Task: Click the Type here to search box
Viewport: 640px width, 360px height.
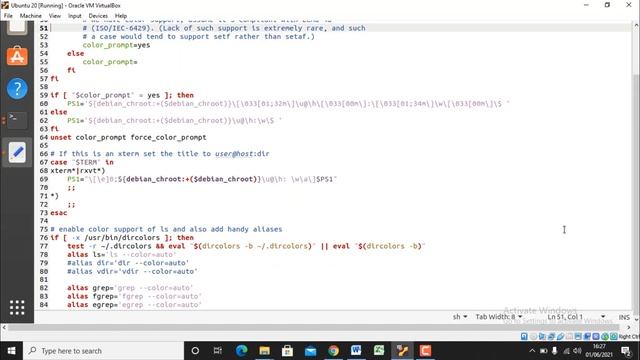Action: coord(103,351)
